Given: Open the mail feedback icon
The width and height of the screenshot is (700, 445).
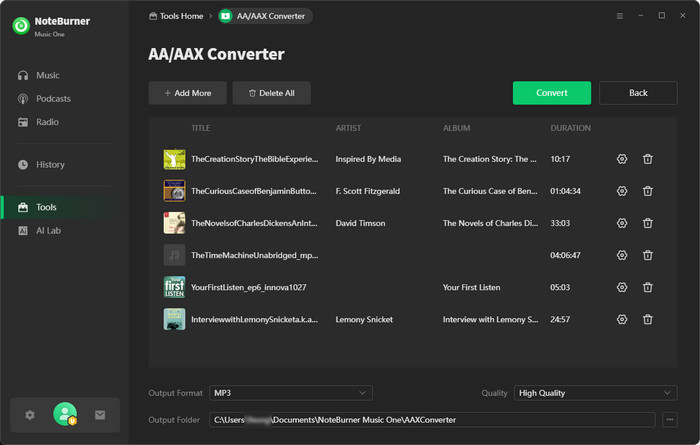Looking at the screenshot, I should coord(100,414).
